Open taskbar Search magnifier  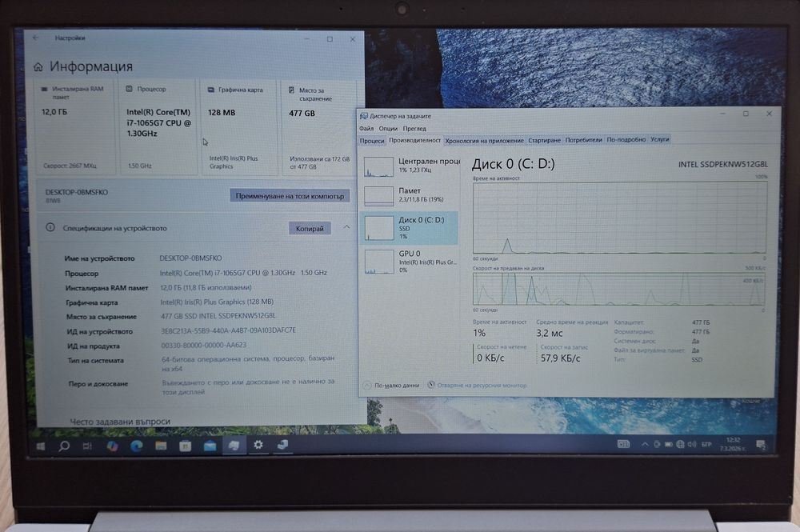[x=64, y=446]
